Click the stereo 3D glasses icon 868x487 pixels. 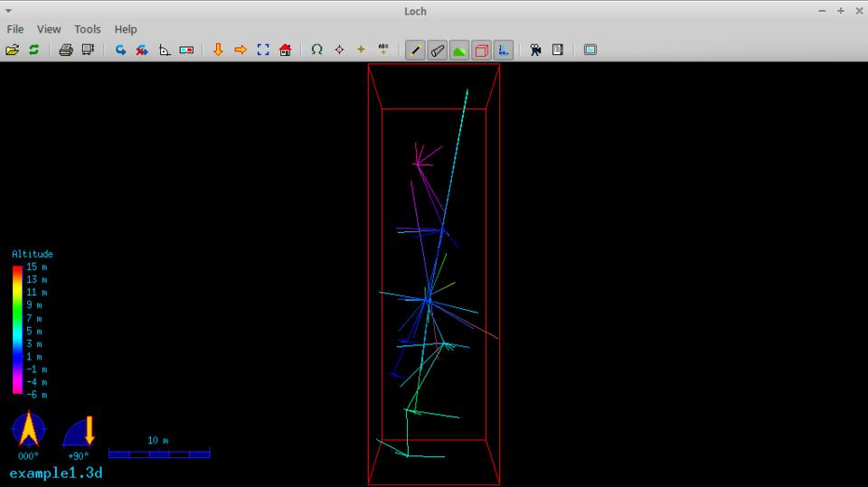pyautogui.click(x=186, y=50)
